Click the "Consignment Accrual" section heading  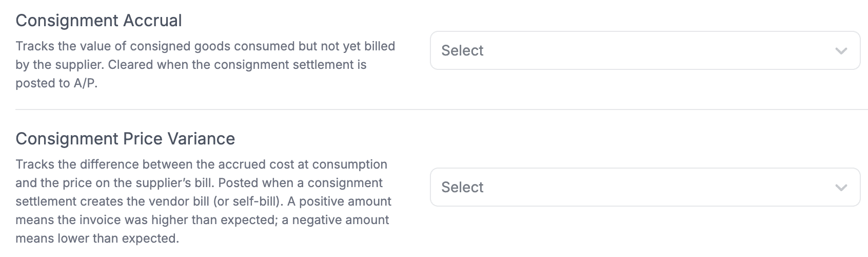click(98, 21)
